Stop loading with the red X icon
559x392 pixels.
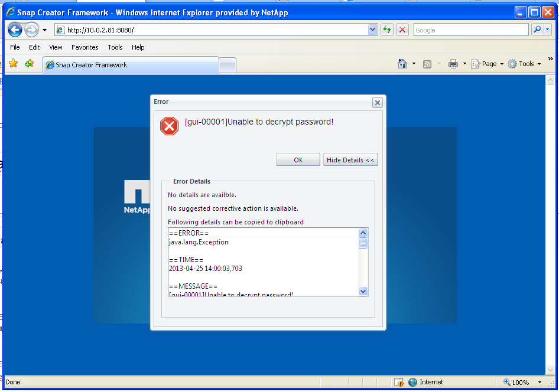(402, 30)
